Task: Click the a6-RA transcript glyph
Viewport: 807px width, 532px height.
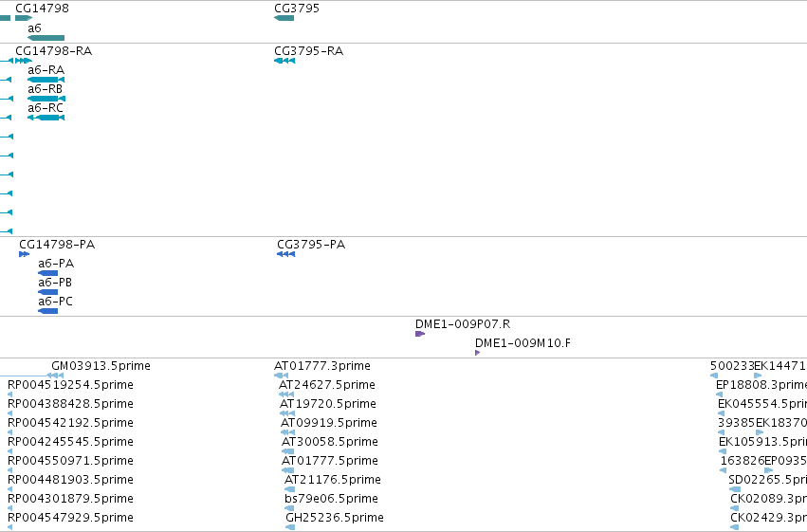Action: coord(46,80)
